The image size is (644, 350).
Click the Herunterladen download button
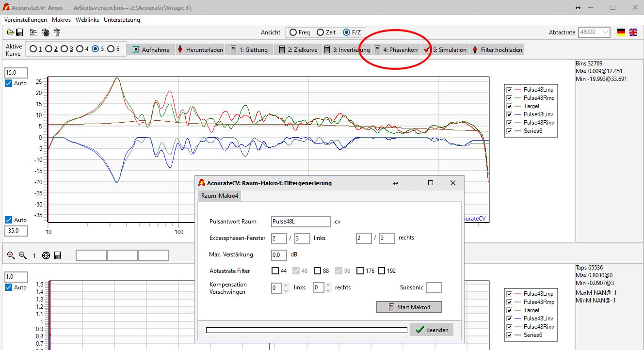200,49
